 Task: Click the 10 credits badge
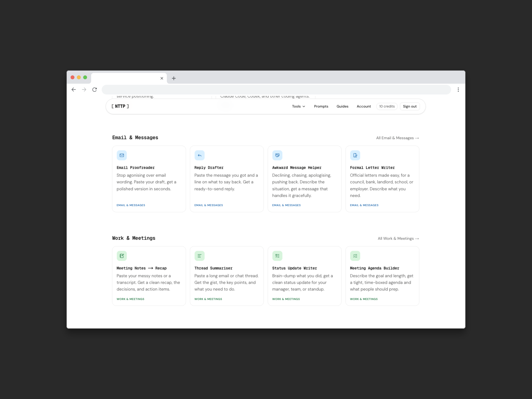point(387,106)
